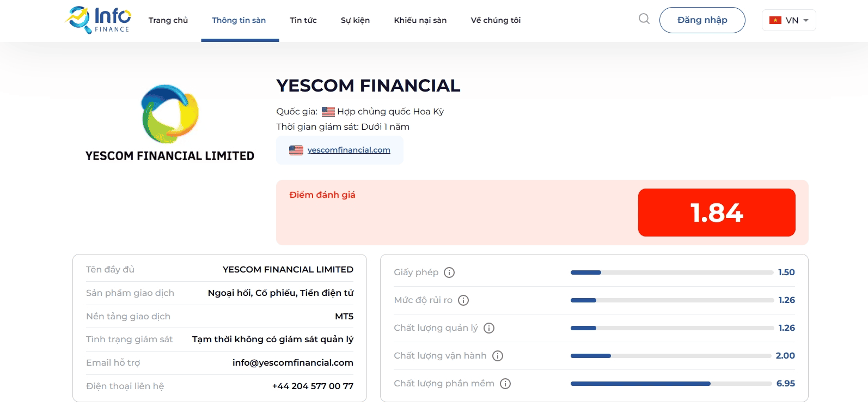
Task: Click the Yescom Financial Limited logo image
Action: pyautogui.click(x=170, y=123)
